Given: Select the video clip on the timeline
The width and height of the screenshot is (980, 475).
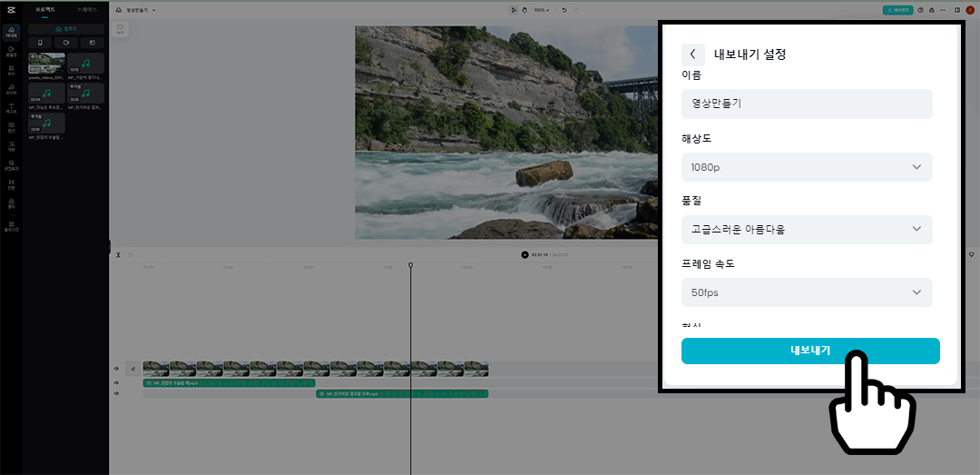Looking at the screenshot, I should [316, 369].
